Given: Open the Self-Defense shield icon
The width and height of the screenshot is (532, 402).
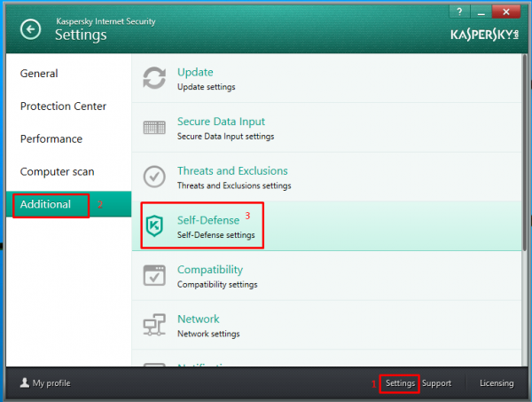Looking at the screenshot, I should coord(154,225).
